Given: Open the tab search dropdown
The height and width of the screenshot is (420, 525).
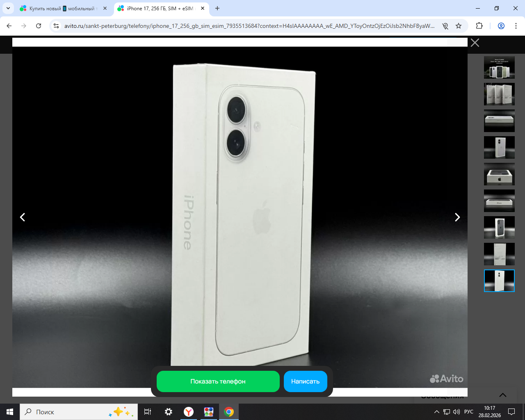Looking at the screenshot, I should tap(8, 8).
